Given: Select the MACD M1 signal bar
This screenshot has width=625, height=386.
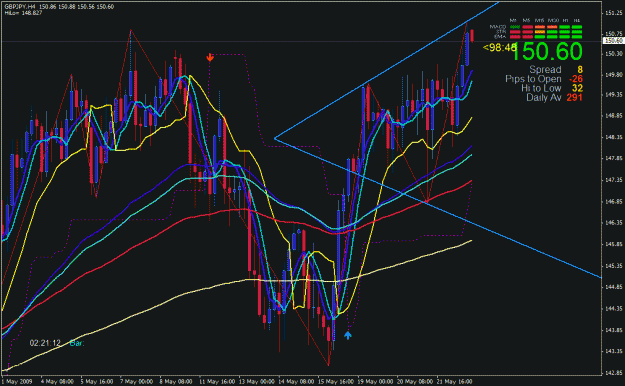Looking at the screenshot, I should pos(515,27).
